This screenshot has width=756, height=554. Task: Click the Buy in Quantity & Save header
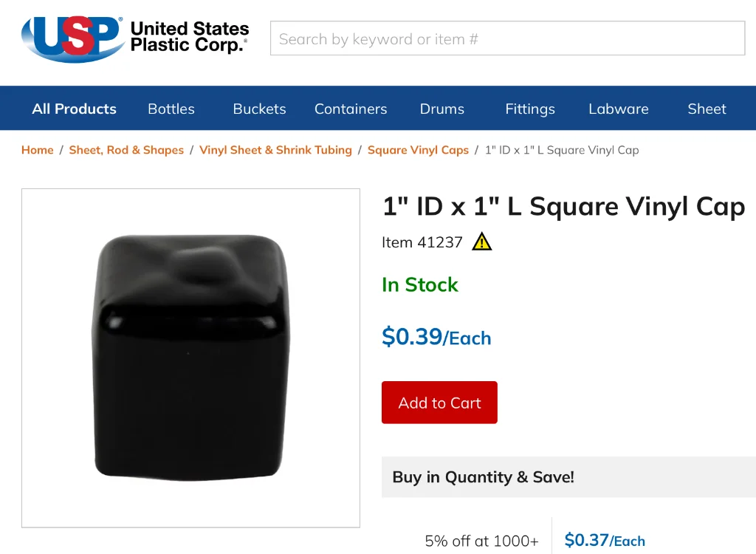coord(483,477)
